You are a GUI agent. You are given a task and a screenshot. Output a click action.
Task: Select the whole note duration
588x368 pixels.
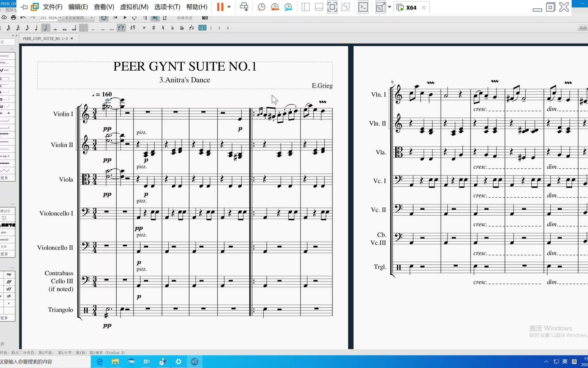[55, 29]
